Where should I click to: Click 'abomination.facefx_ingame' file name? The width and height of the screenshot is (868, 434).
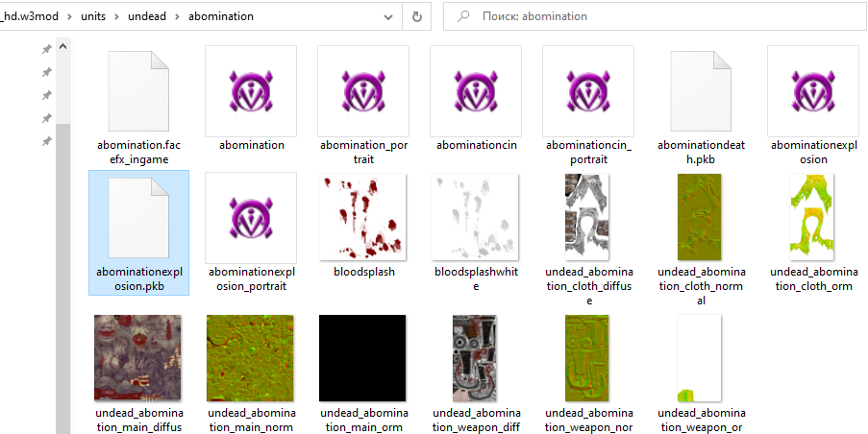click(x=138, y=152)
